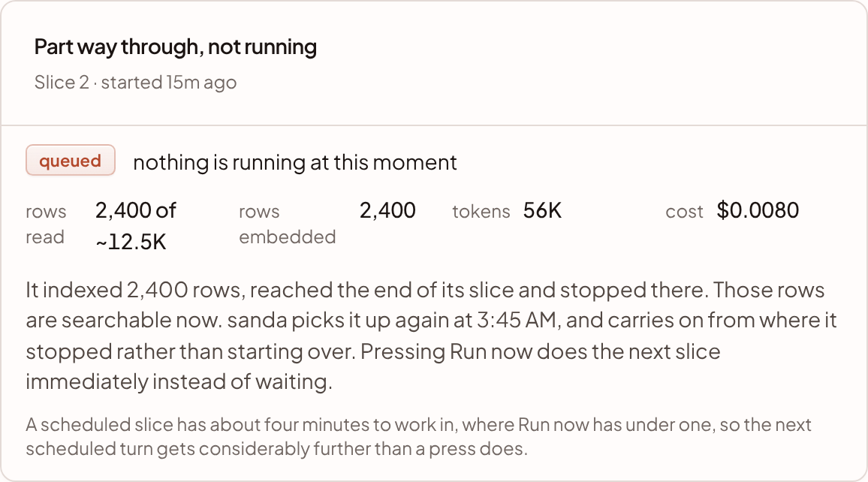
Task: Click the tokens label
Action: coord(481,212)
